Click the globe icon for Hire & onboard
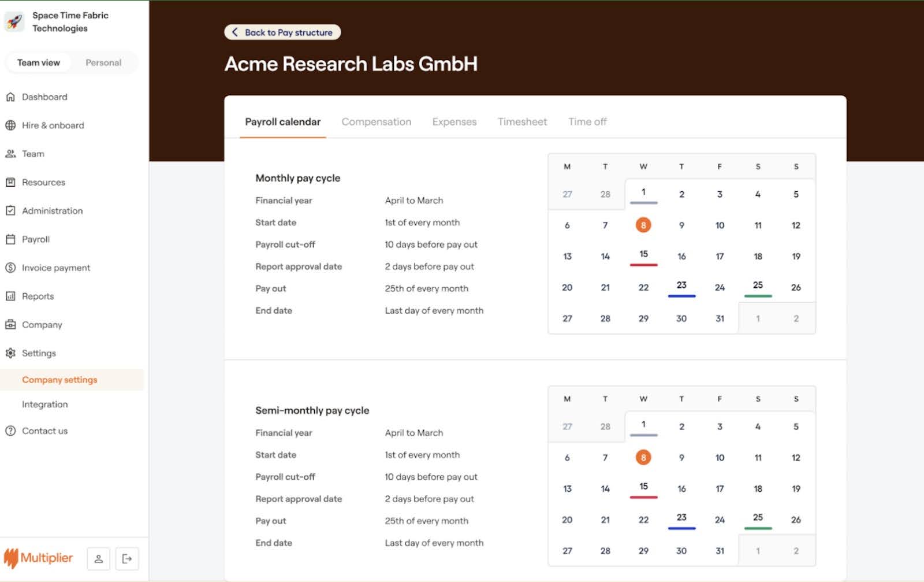This screenshot has height=582, width=924. coord(10,125)
